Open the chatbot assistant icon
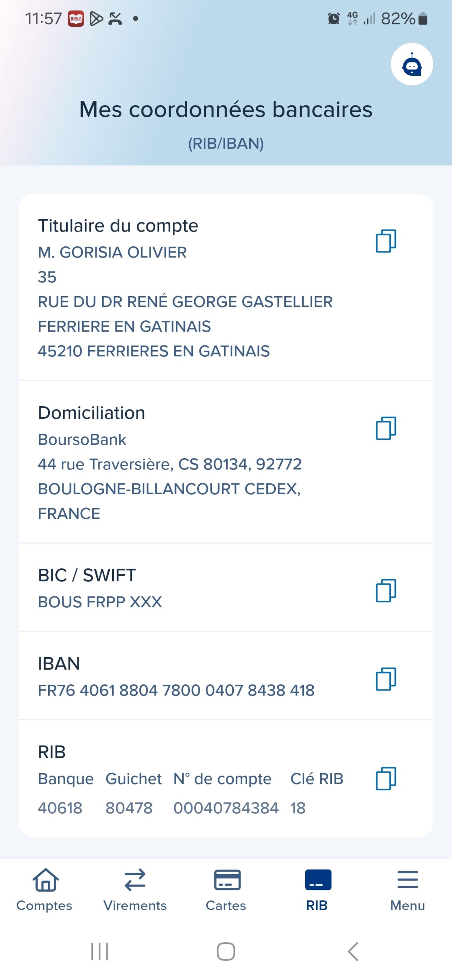This screenshot has height=980, width=452. click(412, 64)
